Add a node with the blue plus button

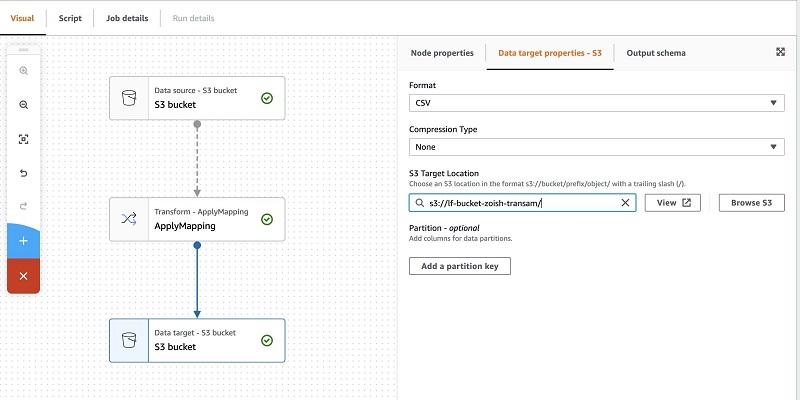[23, 241]
